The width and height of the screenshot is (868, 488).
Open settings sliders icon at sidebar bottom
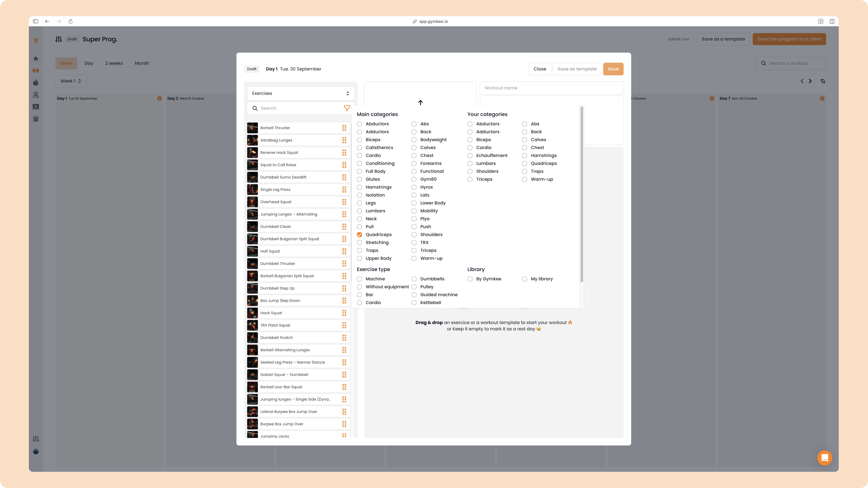coord(36,439)
